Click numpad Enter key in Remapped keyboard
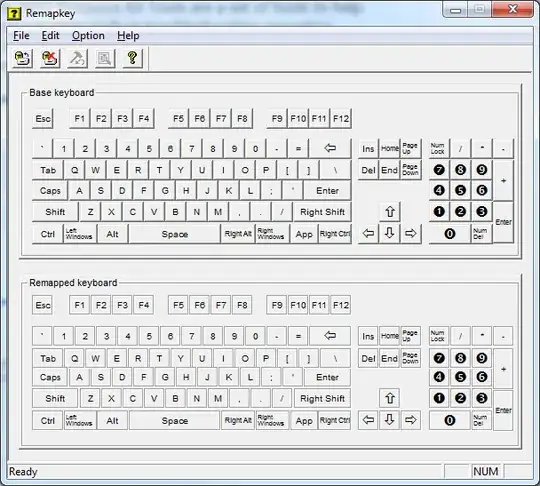540x486 pixels. click(503, 410)
